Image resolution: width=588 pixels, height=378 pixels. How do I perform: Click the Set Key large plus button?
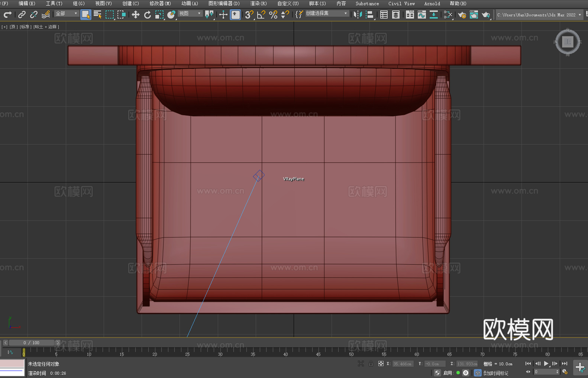click(x=580, y=368)
